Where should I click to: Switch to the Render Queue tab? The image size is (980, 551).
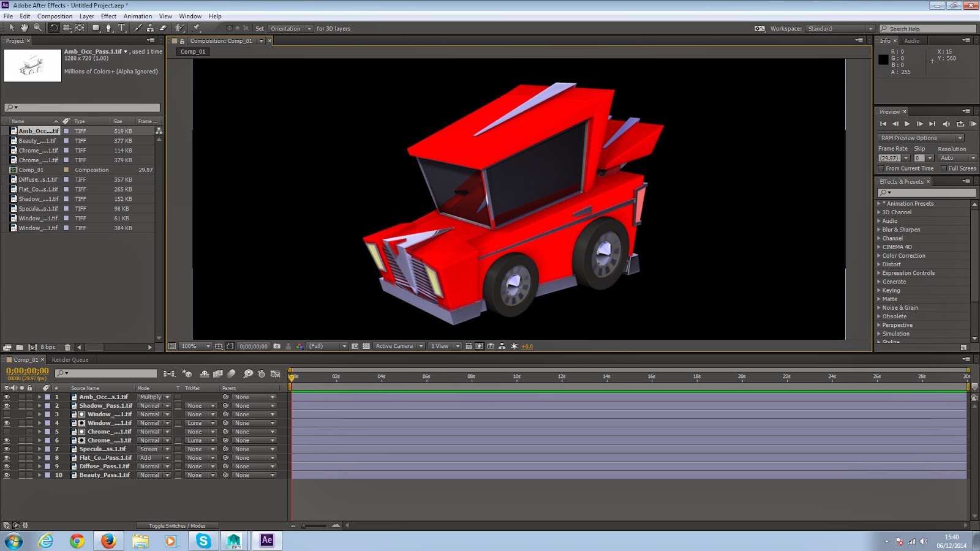[70, 360]
